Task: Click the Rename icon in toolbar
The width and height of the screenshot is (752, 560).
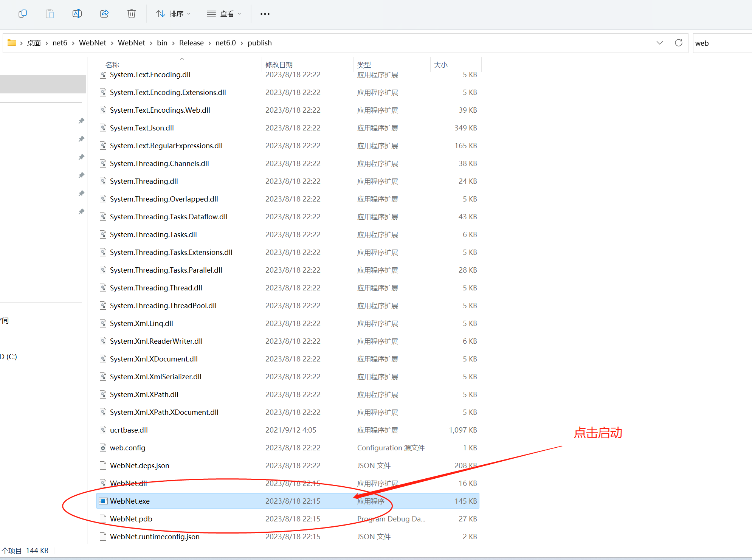Action: (77, 14)
